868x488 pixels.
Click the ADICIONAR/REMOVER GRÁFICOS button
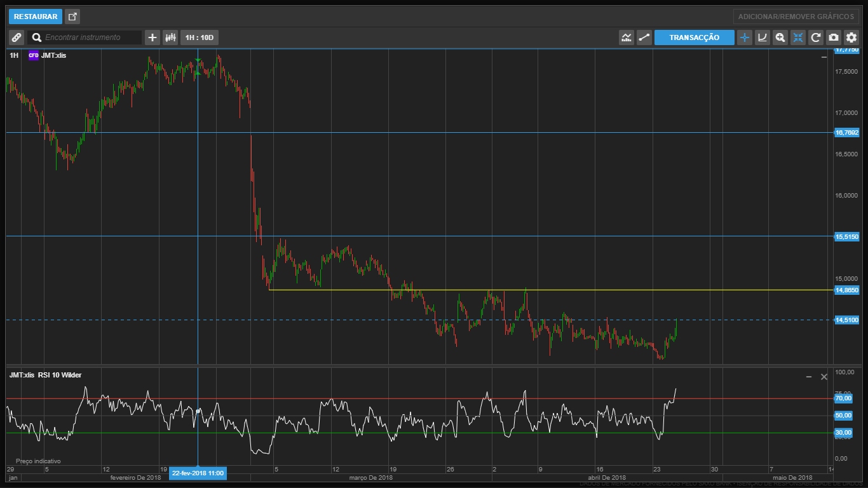pos(796,17)
